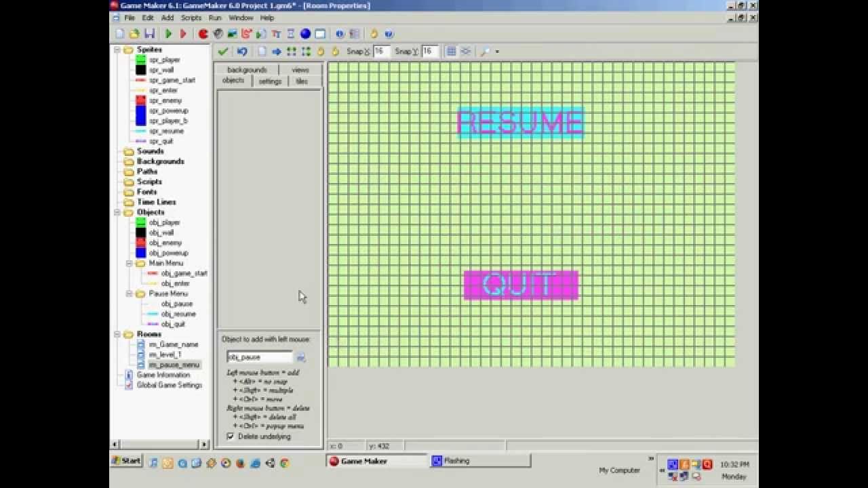Click the Snap Y input field
868x488 pixels.
(x=431, y=52)
